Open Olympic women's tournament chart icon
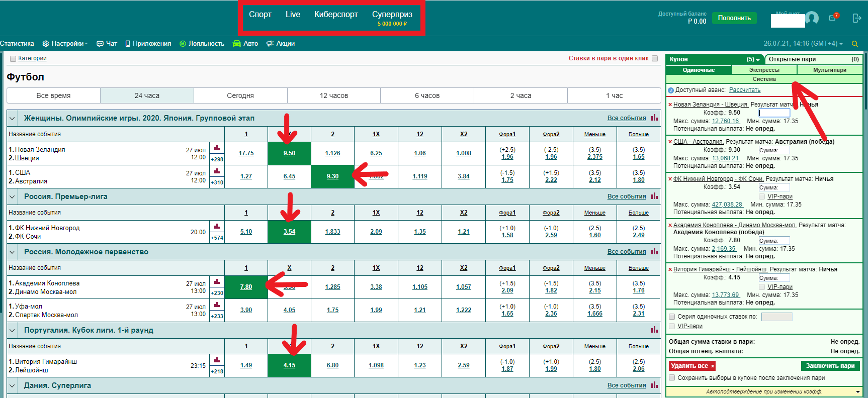 tap(654, 118)
